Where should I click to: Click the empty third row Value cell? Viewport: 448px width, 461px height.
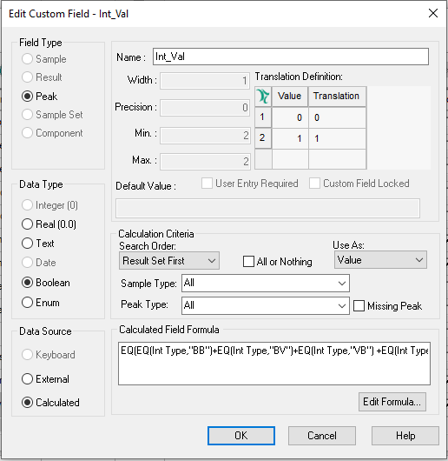290,159
